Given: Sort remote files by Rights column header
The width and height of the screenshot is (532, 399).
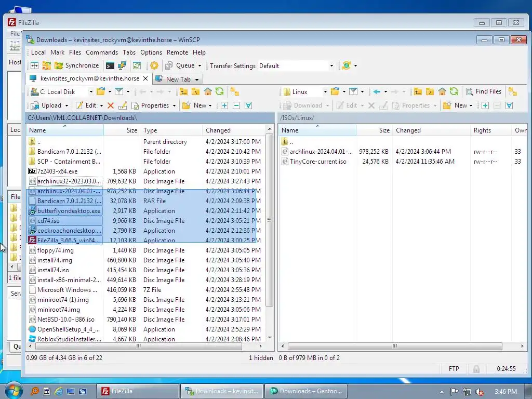Looking at the screenshot, I should tap(490, 130).
